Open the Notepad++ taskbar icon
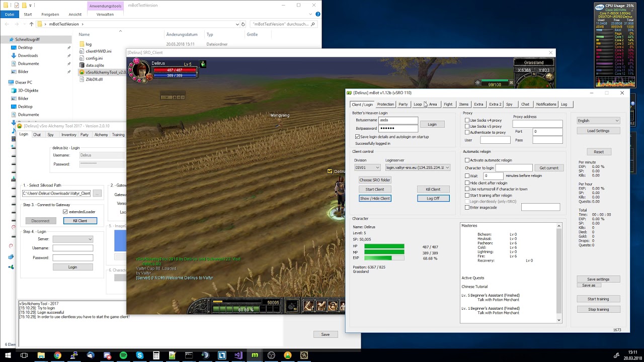 pos(173,355)
